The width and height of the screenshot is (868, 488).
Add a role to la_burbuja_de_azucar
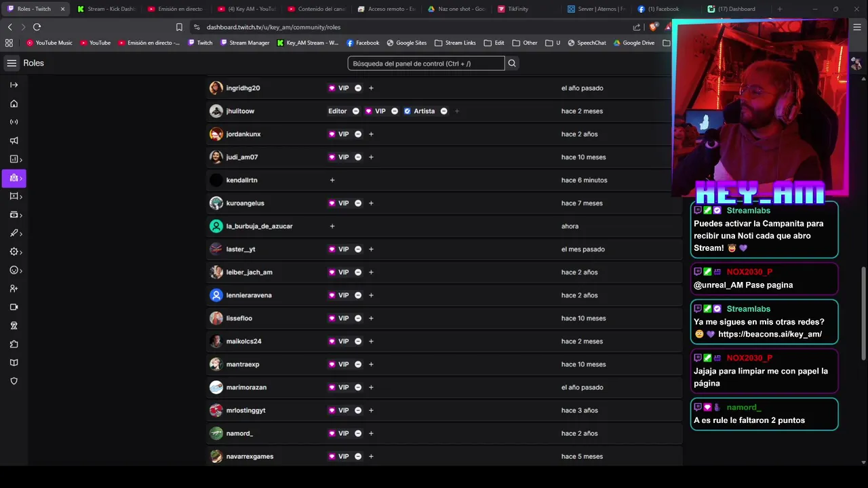tap(332, 226)
